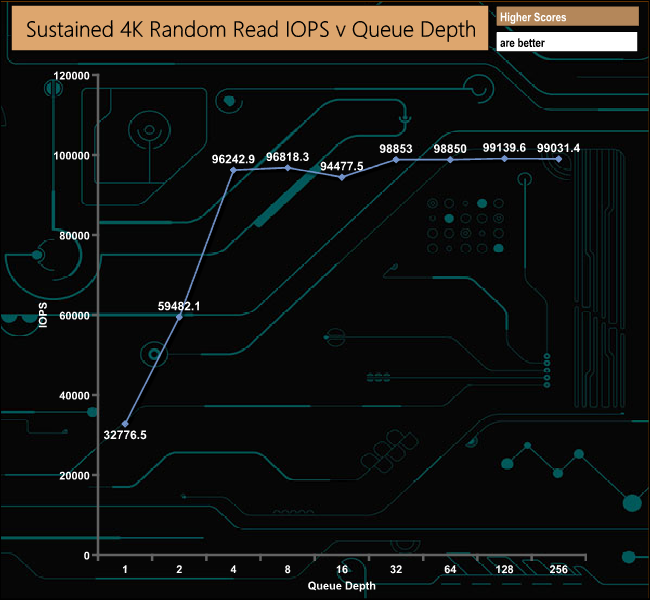Select the data point marker at queue depth 4
The width and height of the screenshot is (650, 600).
coord(233,170)
